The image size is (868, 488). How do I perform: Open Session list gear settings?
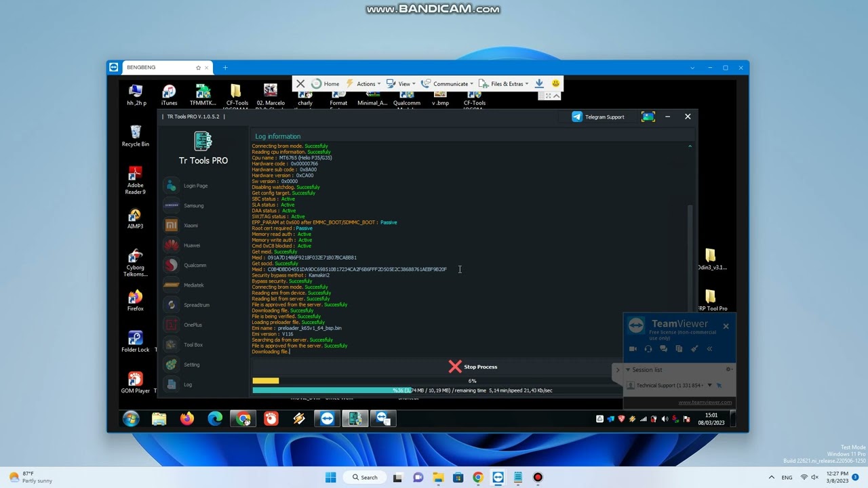729,369
